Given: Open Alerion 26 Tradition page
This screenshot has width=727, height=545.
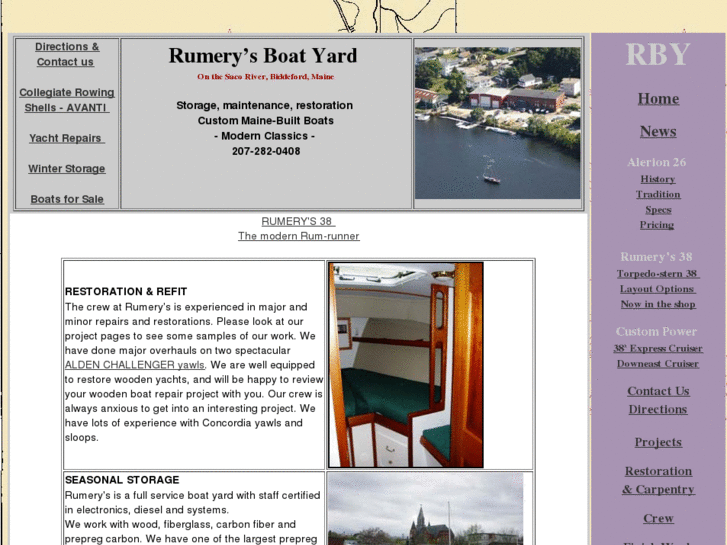Looking at the screenshot, I should tap(657, 194).
